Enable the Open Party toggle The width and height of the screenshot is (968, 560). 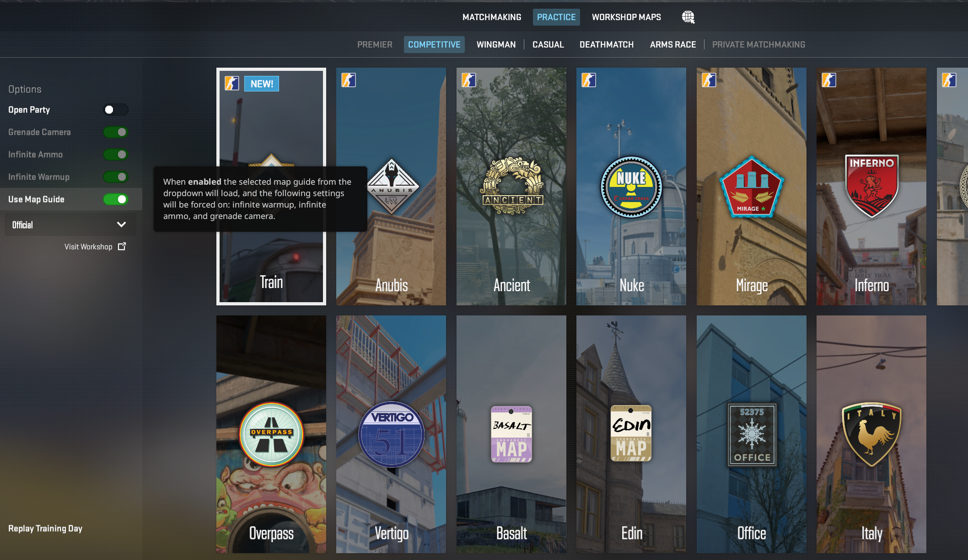116,110
